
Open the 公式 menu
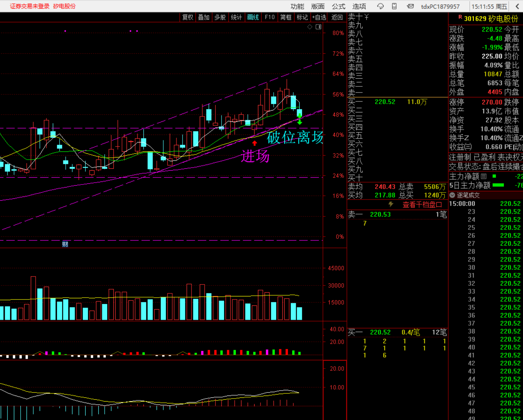coord(338,6)
